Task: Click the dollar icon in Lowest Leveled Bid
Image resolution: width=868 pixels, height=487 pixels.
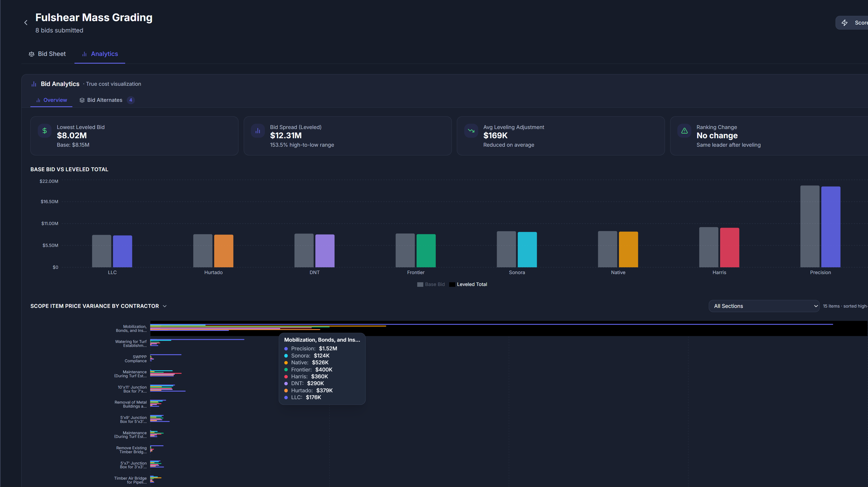Action: tap(45, 131)
